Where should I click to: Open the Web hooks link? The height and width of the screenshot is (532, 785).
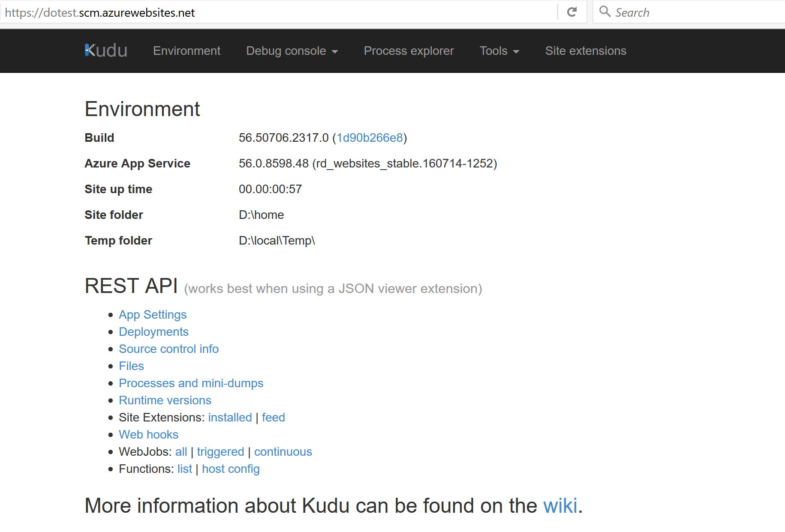[x=148, y=434]
